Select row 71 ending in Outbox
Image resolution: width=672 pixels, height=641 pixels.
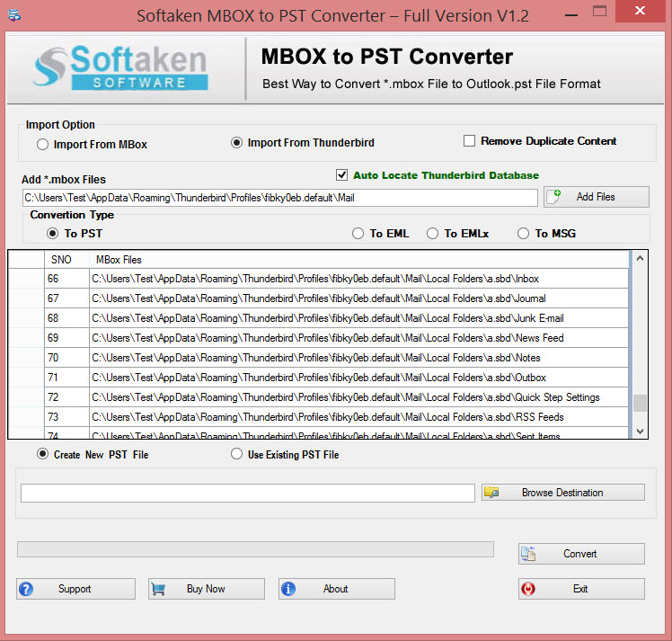318,378
